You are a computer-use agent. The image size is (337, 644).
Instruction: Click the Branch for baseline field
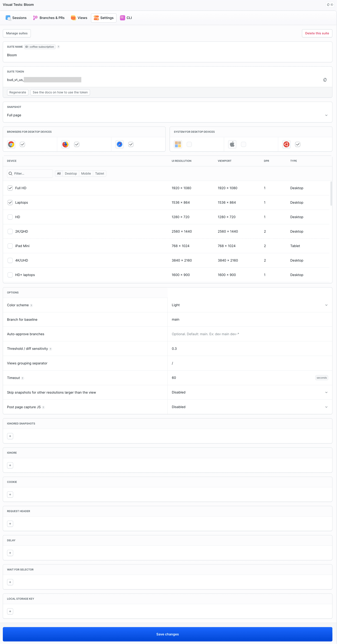[x=250, y=320]
